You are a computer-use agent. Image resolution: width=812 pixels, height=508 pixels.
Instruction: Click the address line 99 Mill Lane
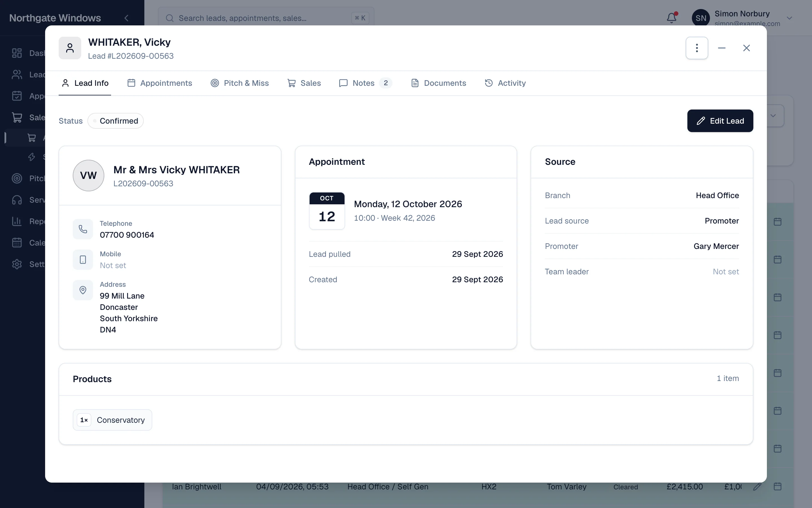tap(122, 296)
